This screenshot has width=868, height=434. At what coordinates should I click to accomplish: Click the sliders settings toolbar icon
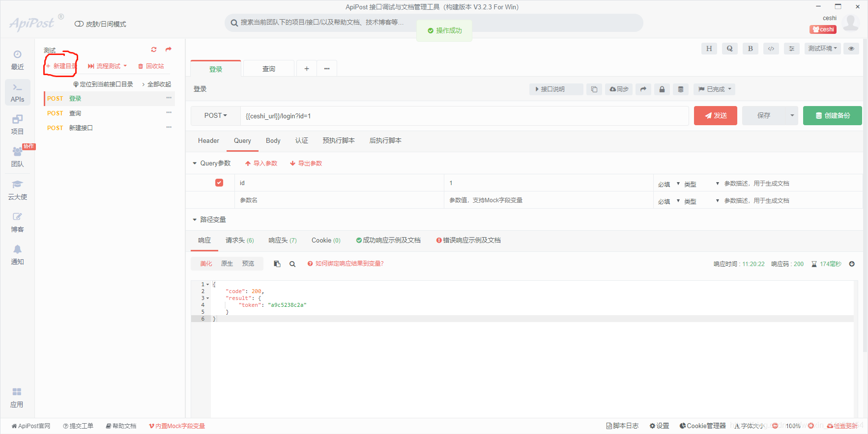791,48
